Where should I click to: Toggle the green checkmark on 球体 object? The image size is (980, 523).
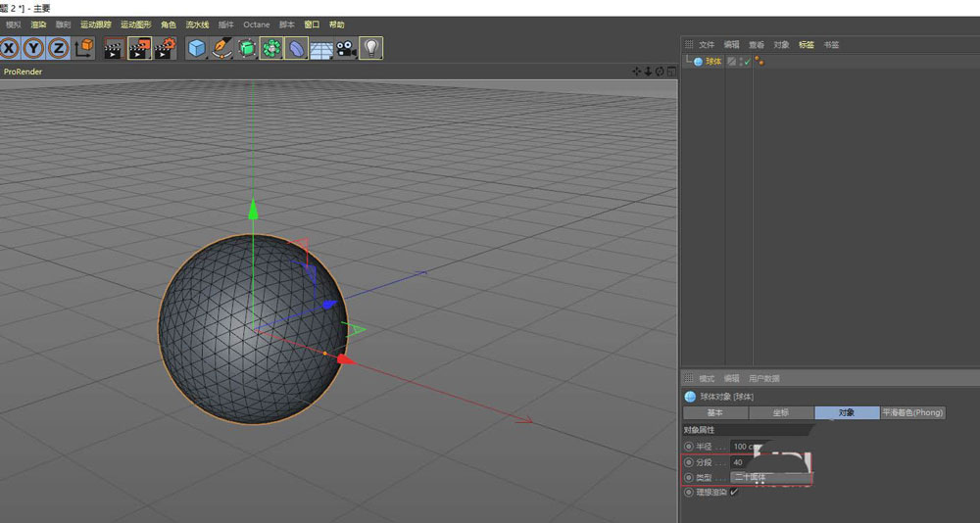[x=747, y=62]
